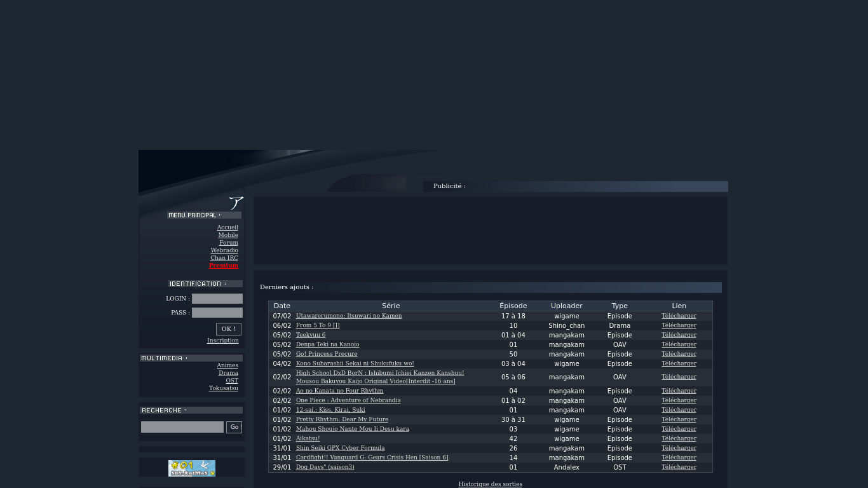Browse the Drama multimedia section
Image resolution: width=868 pixels, height=488 pixels.
(228, 373)
